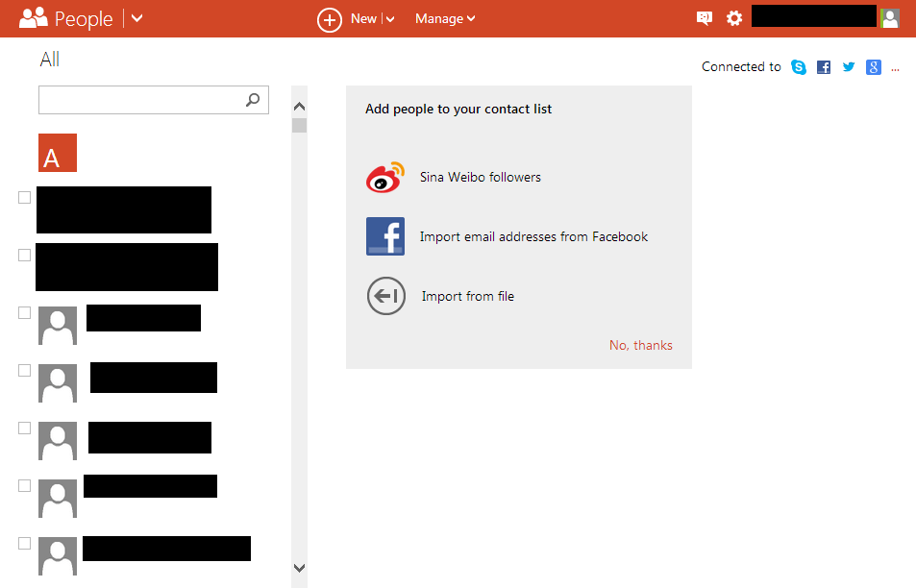Click the Sina Weibo logo icon
The image size is (916, 588).
[385, 178]
